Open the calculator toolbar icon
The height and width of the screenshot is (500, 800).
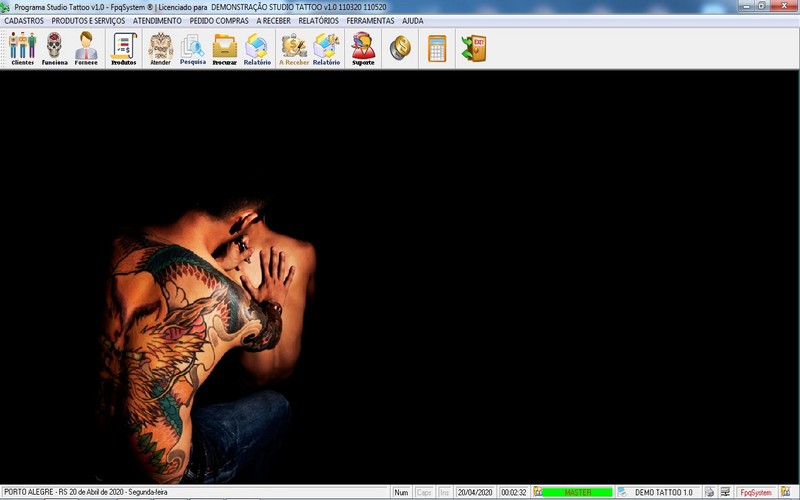437,48
